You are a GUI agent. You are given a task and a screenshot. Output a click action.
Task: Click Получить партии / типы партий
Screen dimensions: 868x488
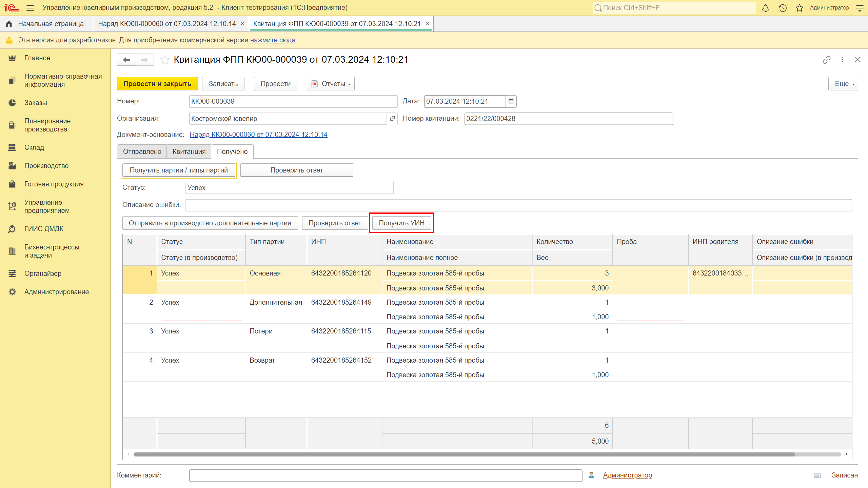pyautogui.click(x=179, y=170)
